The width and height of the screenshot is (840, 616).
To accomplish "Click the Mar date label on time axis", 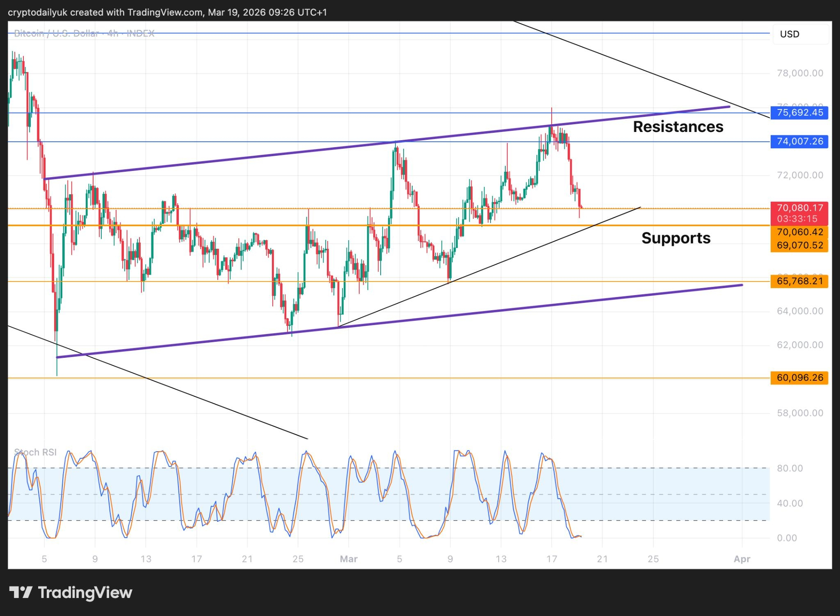I will [349, 559].
